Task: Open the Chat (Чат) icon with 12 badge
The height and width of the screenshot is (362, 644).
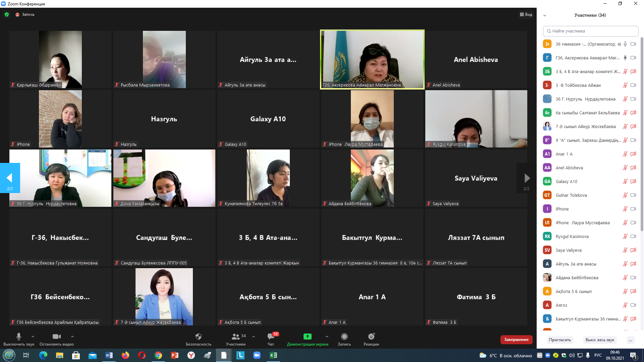Action: [271, 337]
